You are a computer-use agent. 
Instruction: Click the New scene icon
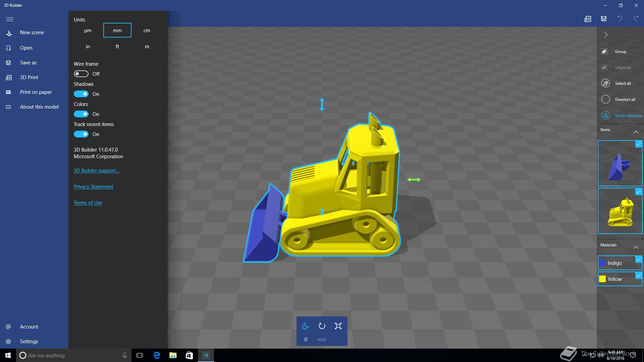[9, 33]
